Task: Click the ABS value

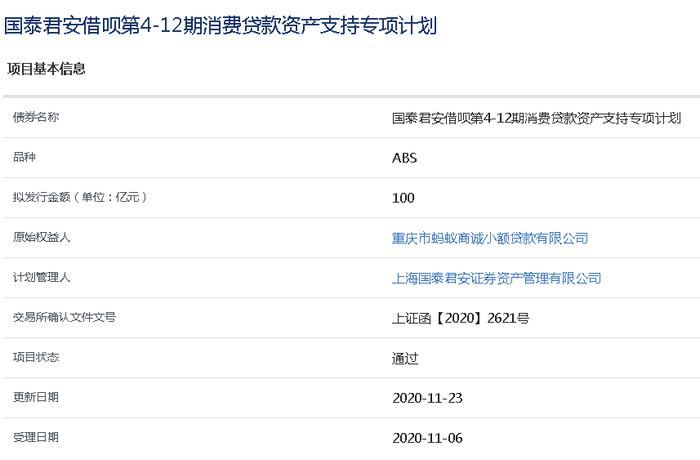Action: (x=405, y=158)
